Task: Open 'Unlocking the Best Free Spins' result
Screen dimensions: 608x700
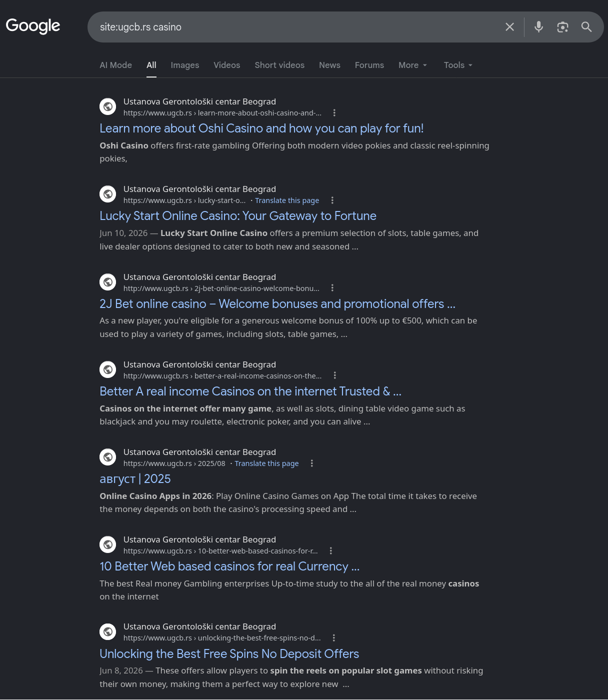Action: [229, 654]
